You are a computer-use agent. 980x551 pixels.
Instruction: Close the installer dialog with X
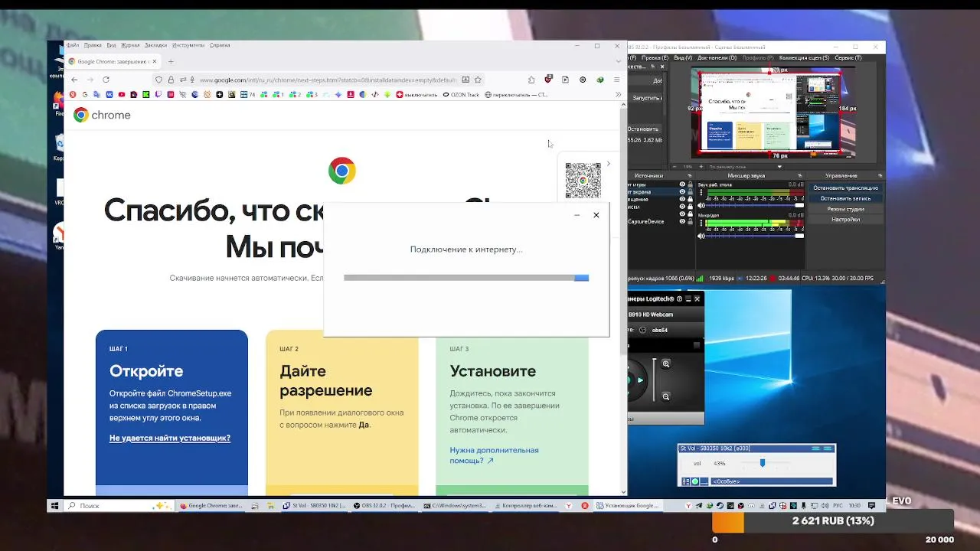tap(596, 215)
